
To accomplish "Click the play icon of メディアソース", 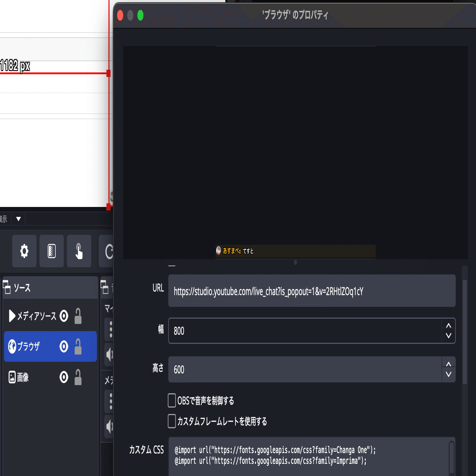I will tap(12, 316).
